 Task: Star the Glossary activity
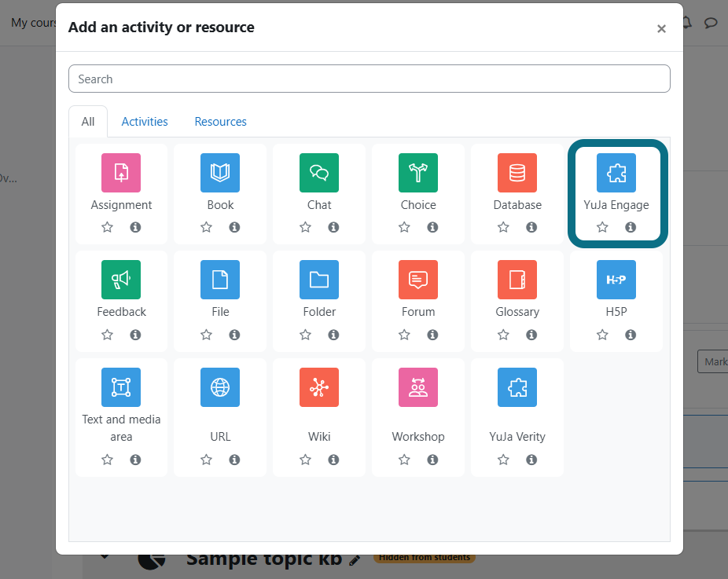coord(503,335)
